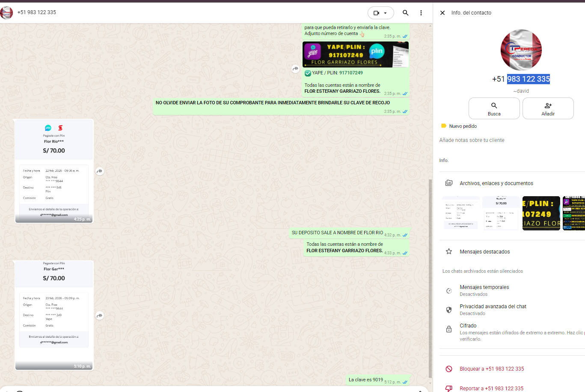Screen dimensions: 585x392
Task: Click the search magnifier in chat header
Action: click(405, 13)
